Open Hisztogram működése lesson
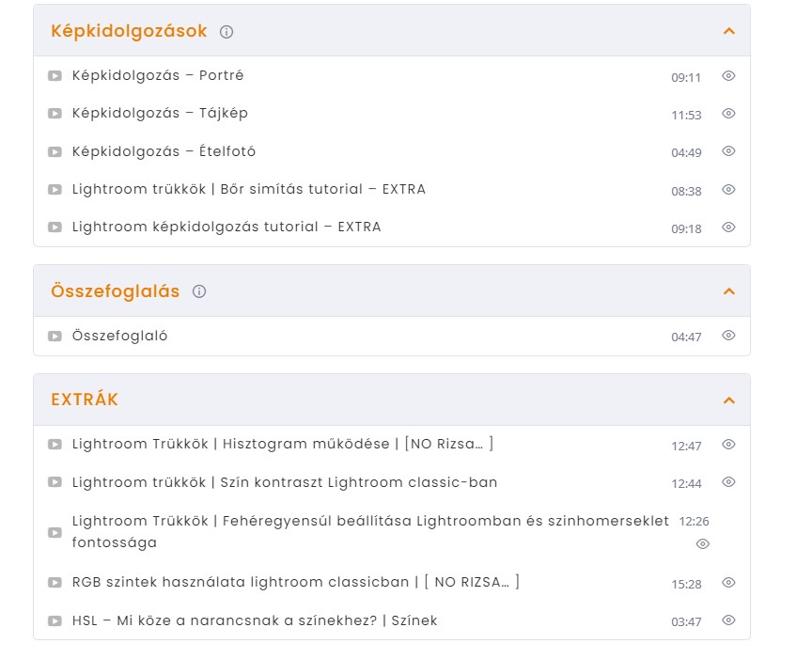Screen dimensions: 812x659 pyautogui.click(x=282, y=444)
